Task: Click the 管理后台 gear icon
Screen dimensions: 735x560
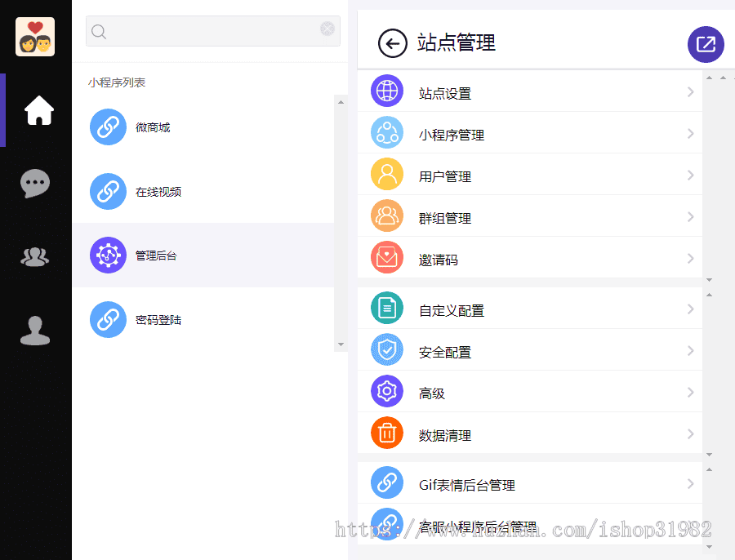Action: pos(109,256)
